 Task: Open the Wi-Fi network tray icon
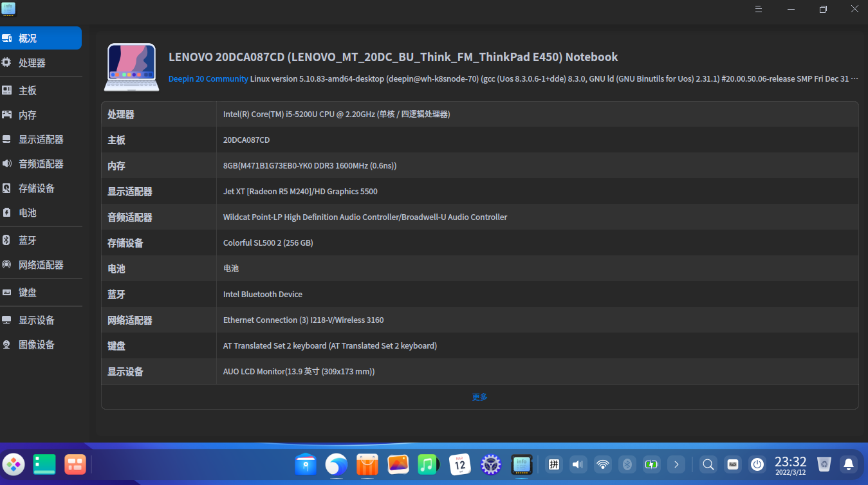602,464
